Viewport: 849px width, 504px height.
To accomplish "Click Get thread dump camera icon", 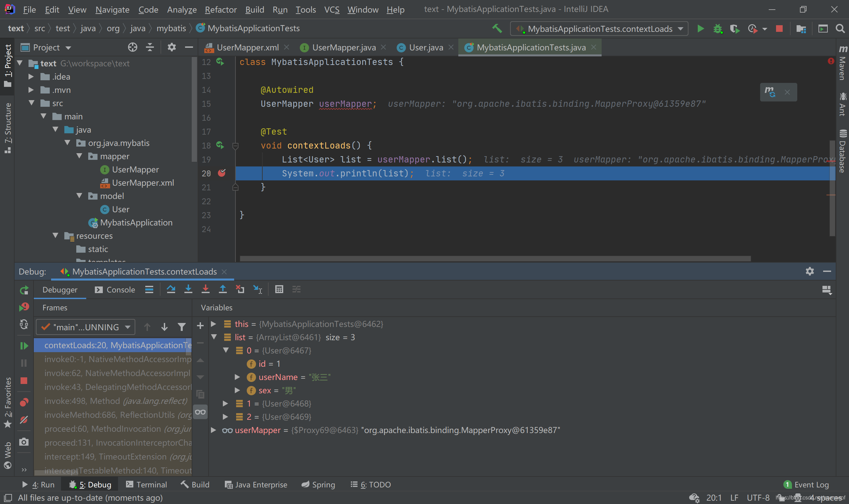I will 24,442.
